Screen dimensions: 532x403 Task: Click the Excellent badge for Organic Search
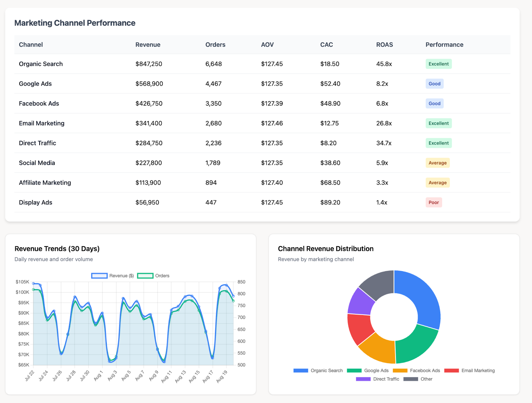[x=438, y=64]
